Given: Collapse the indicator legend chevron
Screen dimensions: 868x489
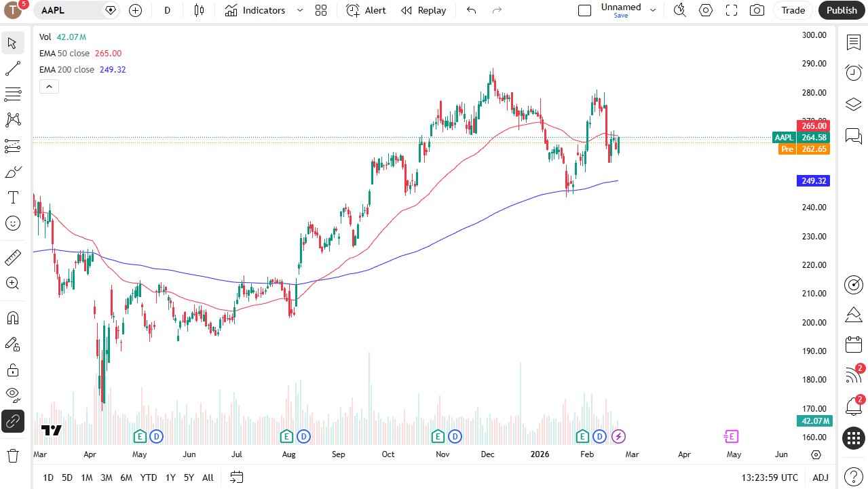Looking at the screenshot, I should coord(49,86).
